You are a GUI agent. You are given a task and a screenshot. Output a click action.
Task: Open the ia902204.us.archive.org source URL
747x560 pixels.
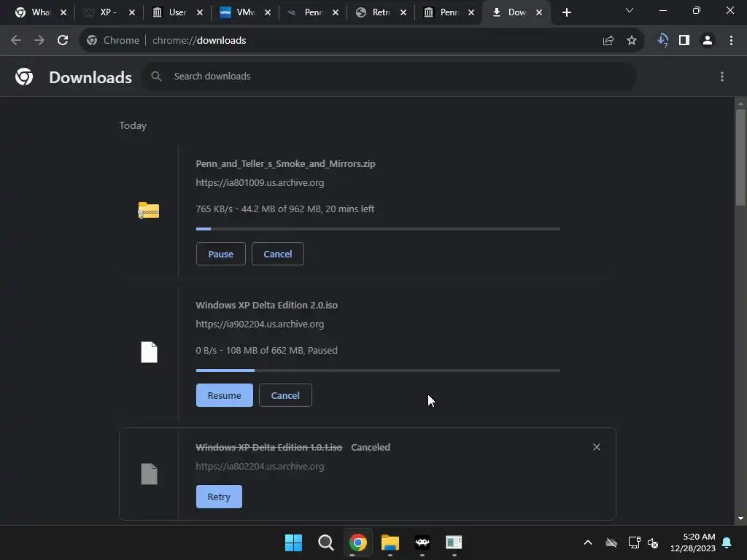(260, 324)
